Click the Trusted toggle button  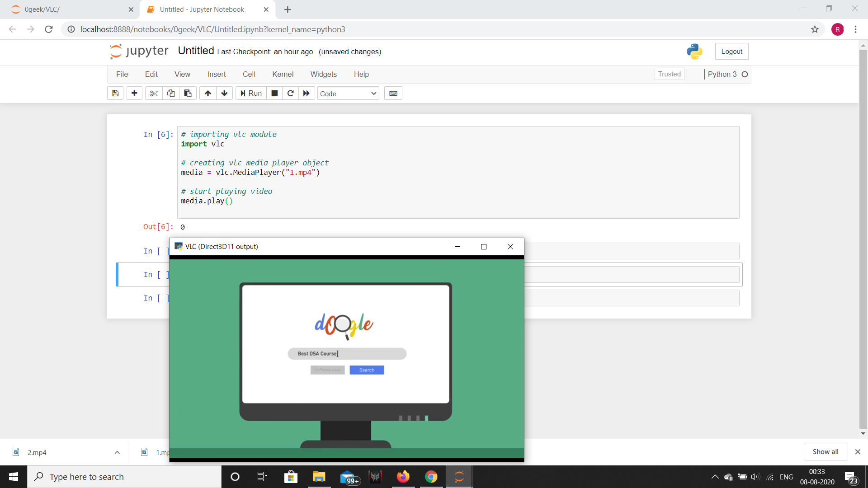tap(669, 74)
